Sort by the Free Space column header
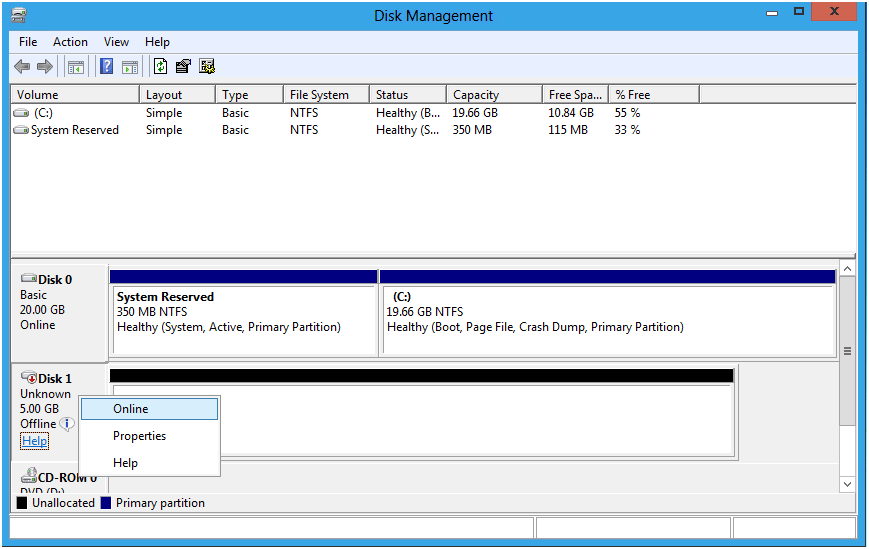 click(576, 95)
